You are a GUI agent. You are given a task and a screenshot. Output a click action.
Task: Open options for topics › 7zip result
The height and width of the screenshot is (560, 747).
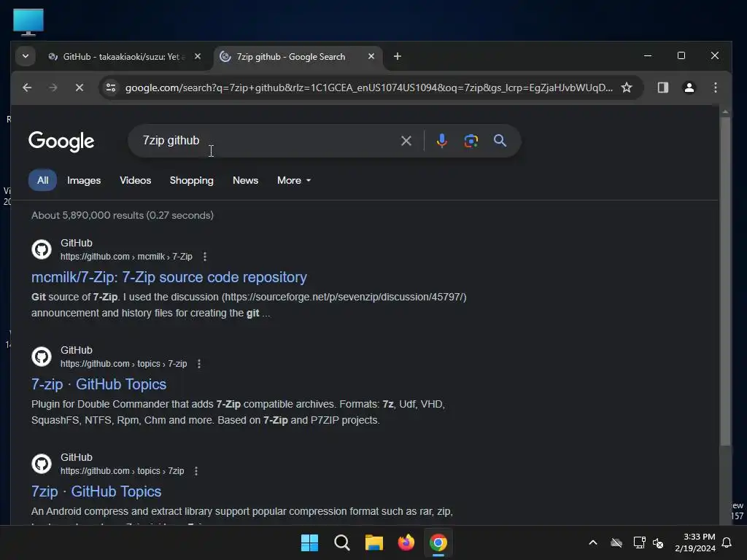pyautogui.click(x=196, y=471)
